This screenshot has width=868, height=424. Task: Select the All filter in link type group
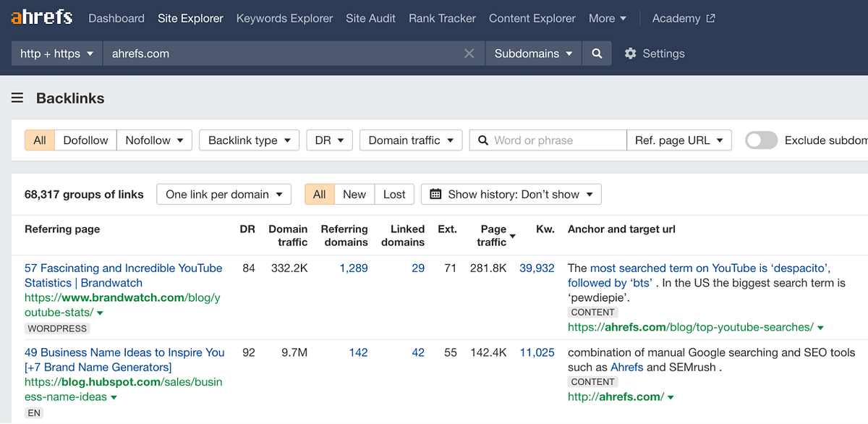39,140
